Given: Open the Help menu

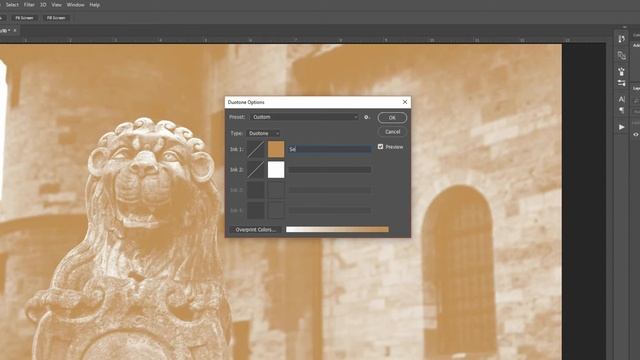Looking at the screenshot, I should coord(94,5).
